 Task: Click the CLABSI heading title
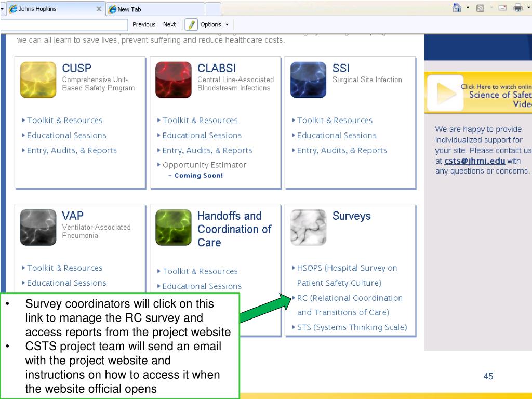click(x=217, y=68)
